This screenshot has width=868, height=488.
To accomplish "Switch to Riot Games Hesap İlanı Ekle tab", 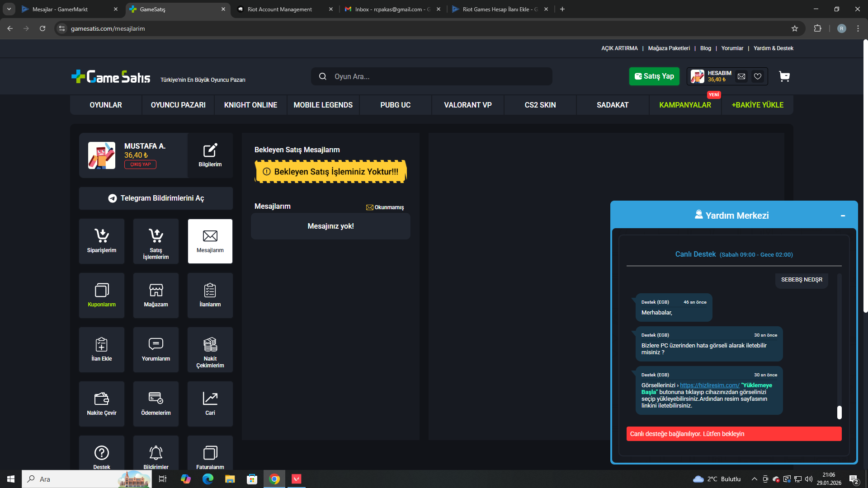I will [500, 9].
